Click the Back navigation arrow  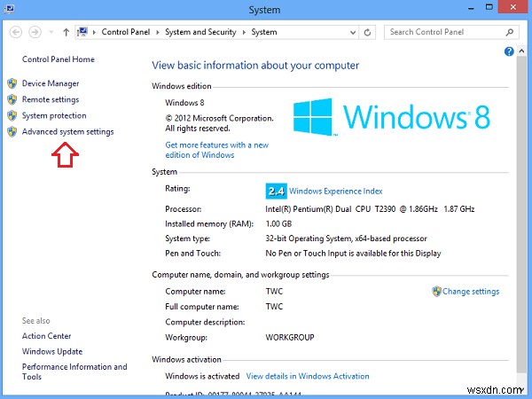coord(16,32)
